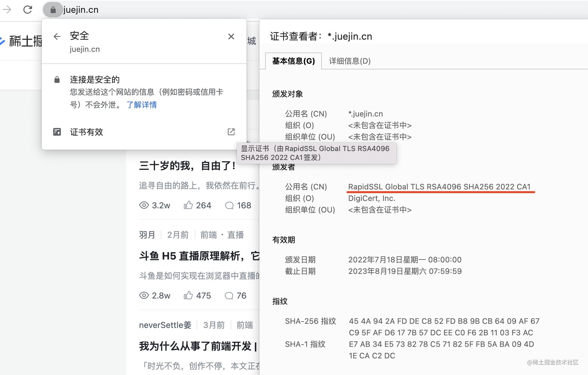Click article summary 斗鱼是如何实现
The width and height of the screenshot is (588, 375).
(x=199, y=276)
